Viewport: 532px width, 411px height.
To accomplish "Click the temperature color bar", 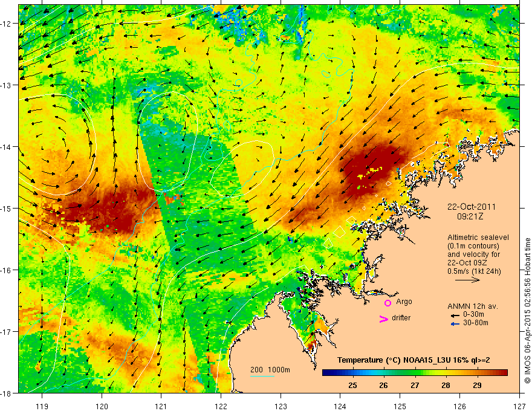I will point(415,373).
